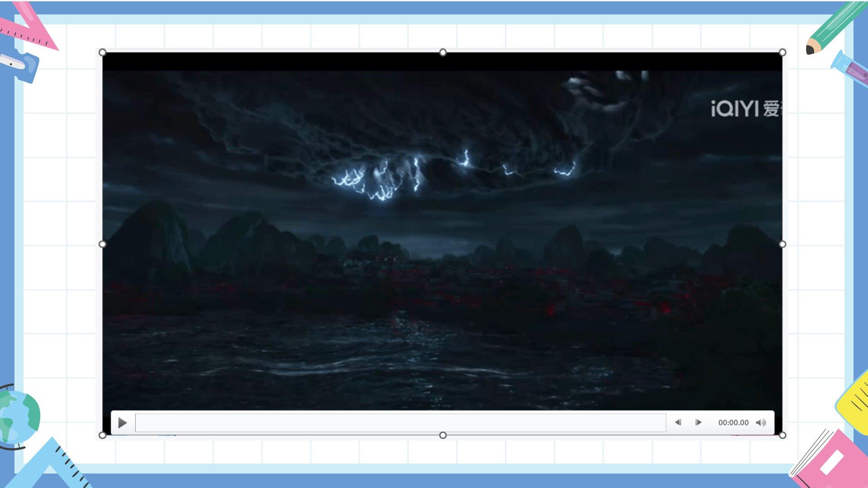Select the bottom-left resize handle of the video
Viewport: 868px width, 488px height.
pyautogui.click(x=103, y=435)
